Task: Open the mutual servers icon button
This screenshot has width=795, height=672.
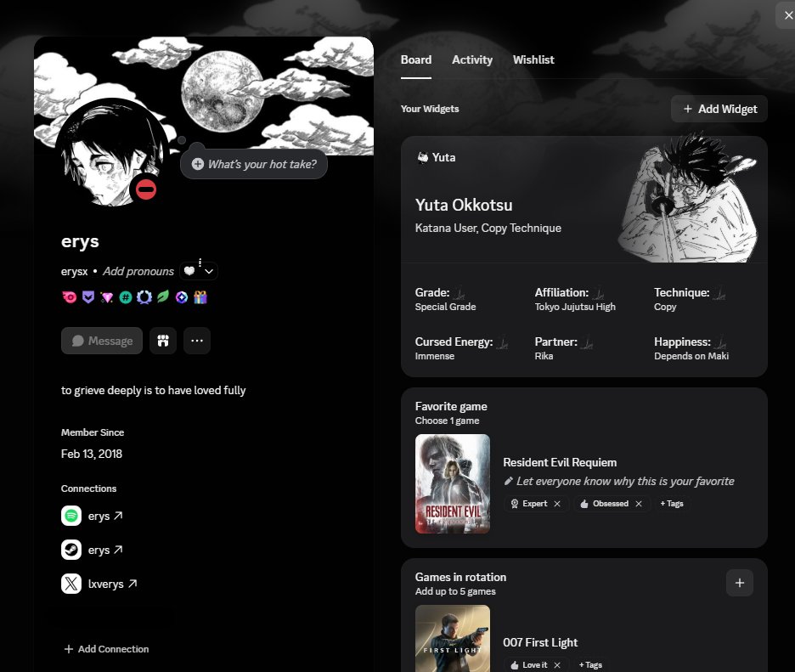Action: pos(163,341)
